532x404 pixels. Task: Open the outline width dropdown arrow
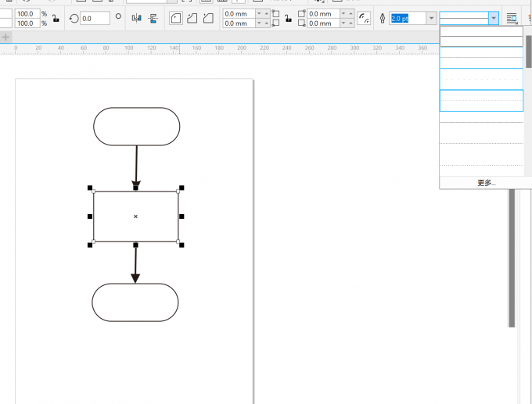(x=431, y=18)
